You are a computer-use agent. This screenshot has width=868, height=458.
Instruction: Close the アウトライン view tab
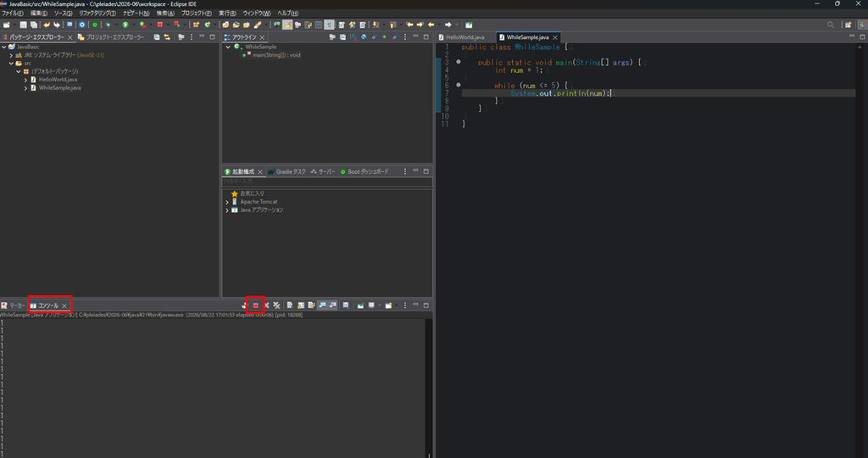pyautogui.click(x=262, y=37)
